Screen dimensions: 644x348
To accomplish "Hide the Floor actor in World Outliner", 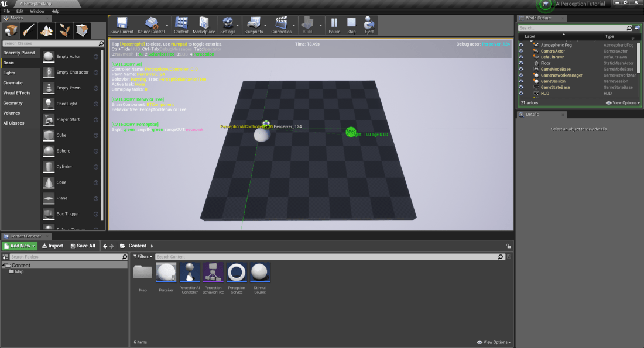I will [520, 63].
